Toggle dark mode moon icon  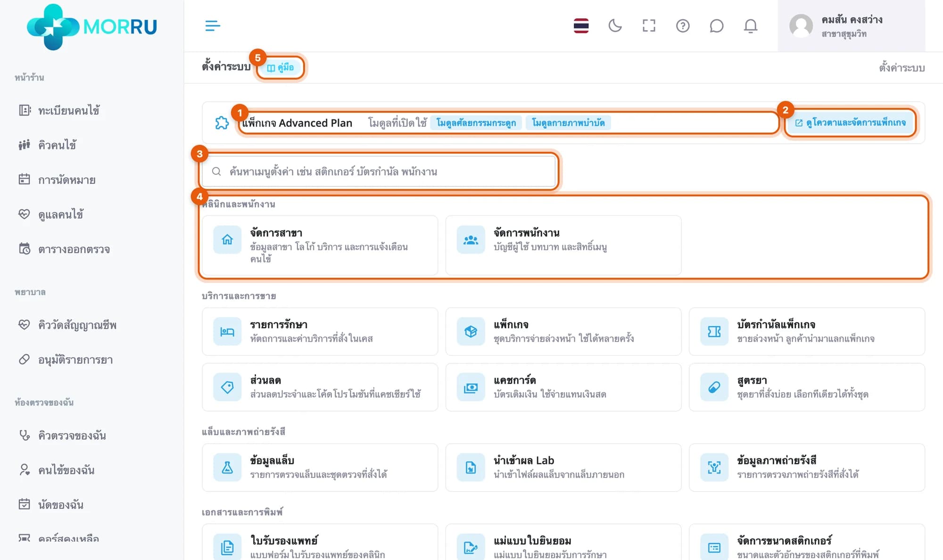(615, 25)
